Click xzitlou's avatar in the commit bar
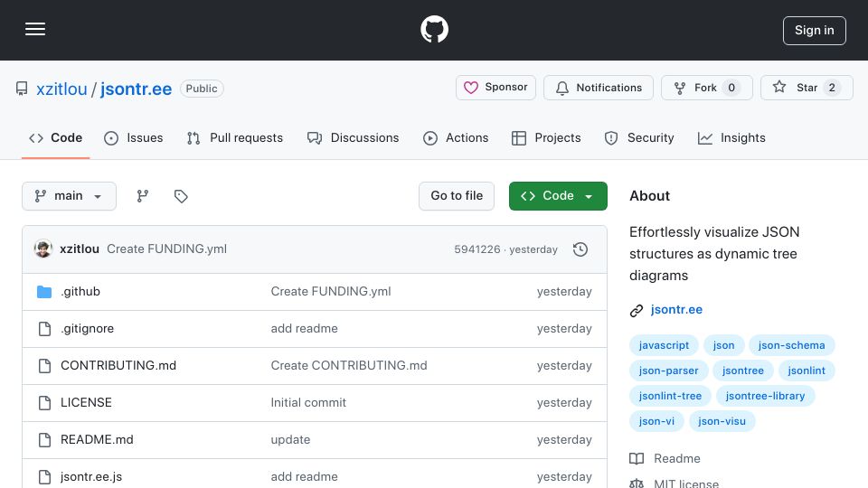 coord(43,249)
